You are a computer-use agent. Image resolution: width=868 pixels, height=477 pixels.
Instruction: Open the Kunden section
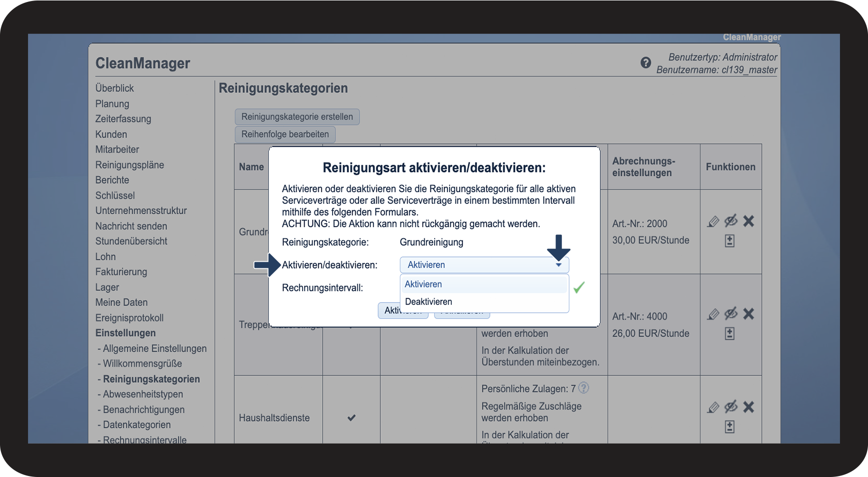[111, 134]
